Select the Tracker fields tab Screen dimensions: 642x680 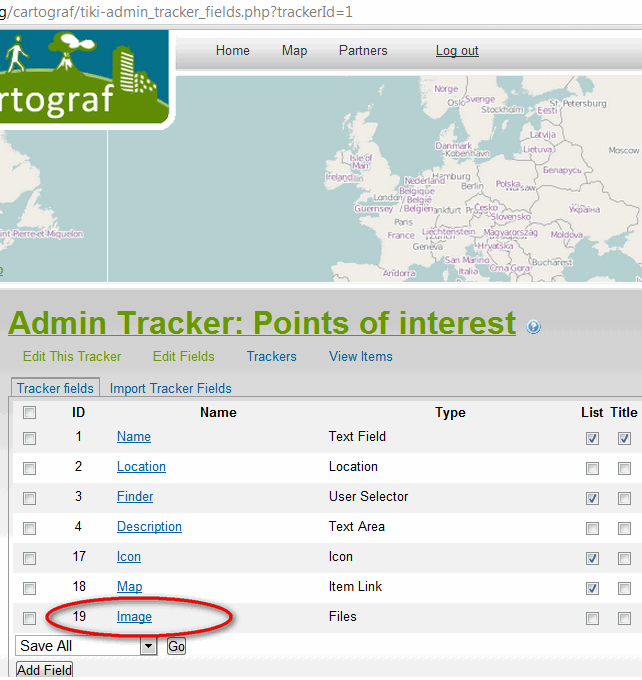pos(55,388)
